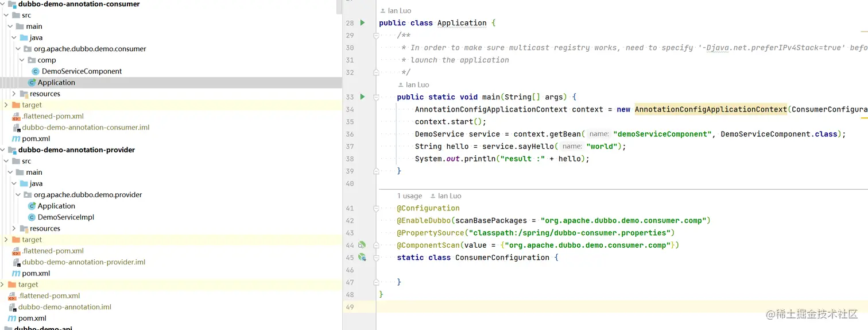868x330 pixels.
Task: Select the provider src folder
Action: click(26, 161)
